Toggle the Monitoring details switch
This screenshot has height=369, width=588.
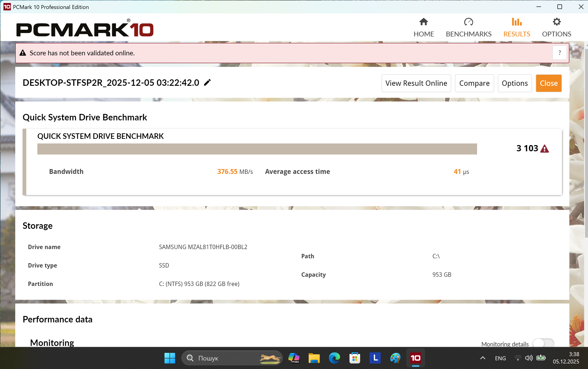tap(543, 343)
